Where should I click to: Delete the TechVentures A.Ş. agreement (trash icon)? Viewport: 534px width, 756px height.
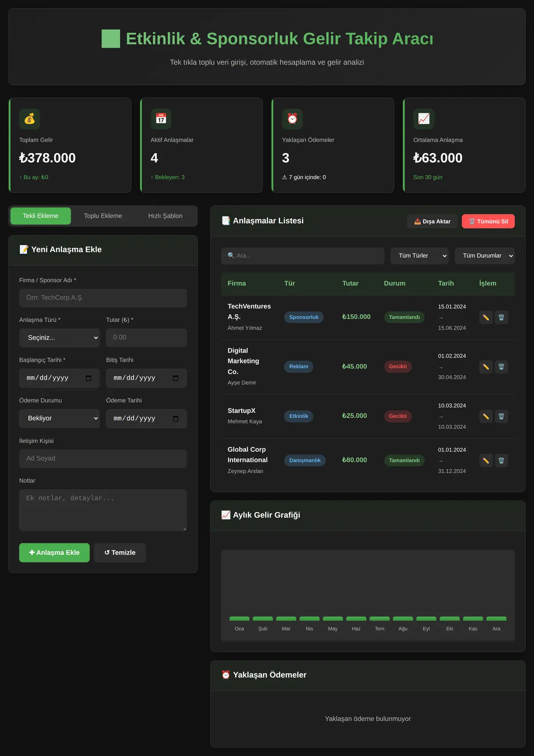pyautogui.click(x=501, y=317)
